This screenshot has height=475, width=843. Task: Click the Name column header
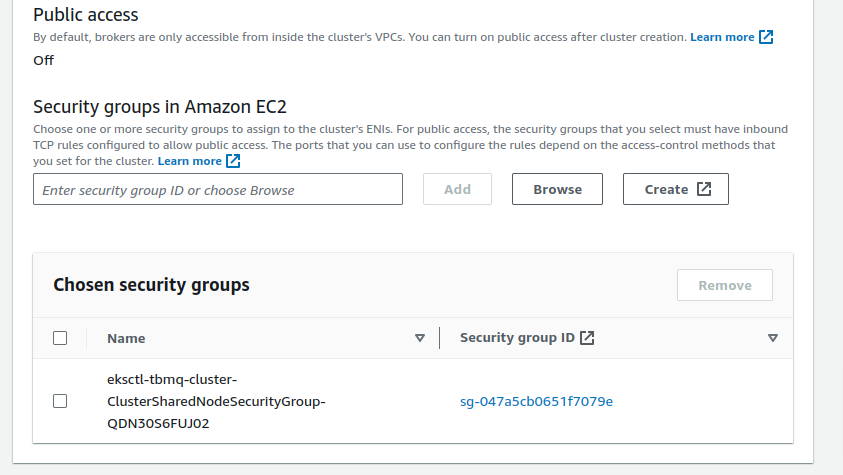coord(126,338)
